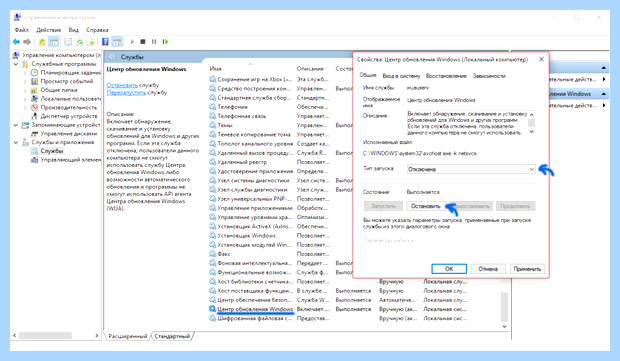The width and height of the screenshot is (620, 361).
Task: Select Планировщик заданий clock icon in the tree
Action: click(x=34, y=72)
